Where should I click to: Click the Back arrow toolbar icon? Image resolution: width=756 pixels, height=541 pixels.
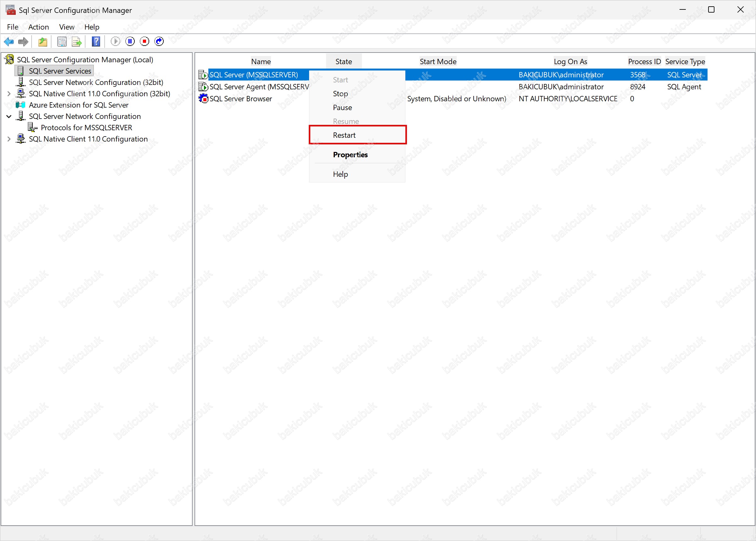pyautogui.click(x=9, y=42)
